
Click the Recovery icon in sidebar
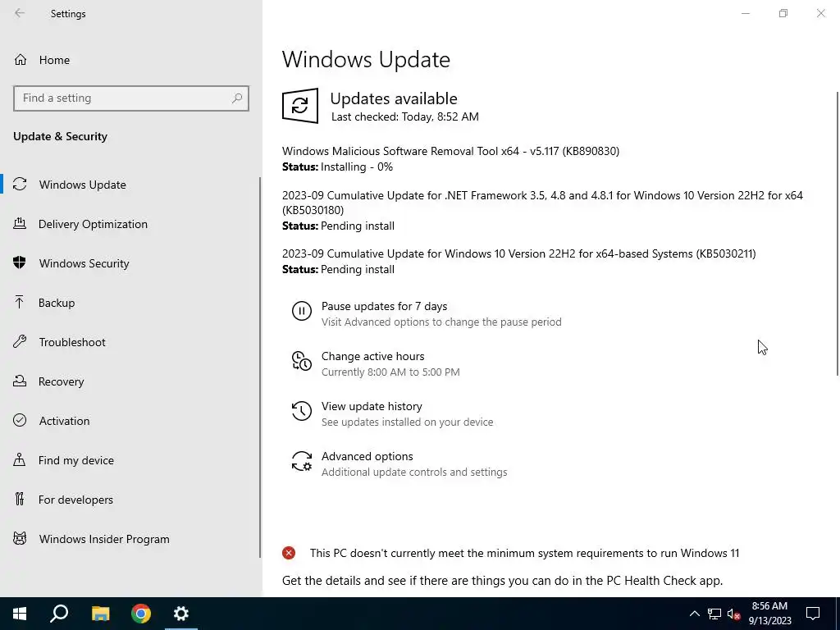20,381
